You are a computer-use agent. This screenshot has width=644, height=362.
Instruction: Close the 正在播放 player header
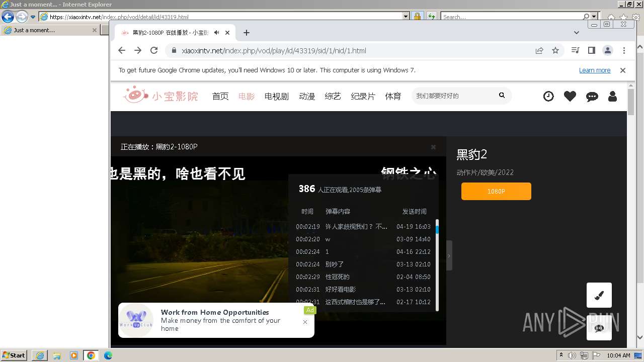coord(433,147)
